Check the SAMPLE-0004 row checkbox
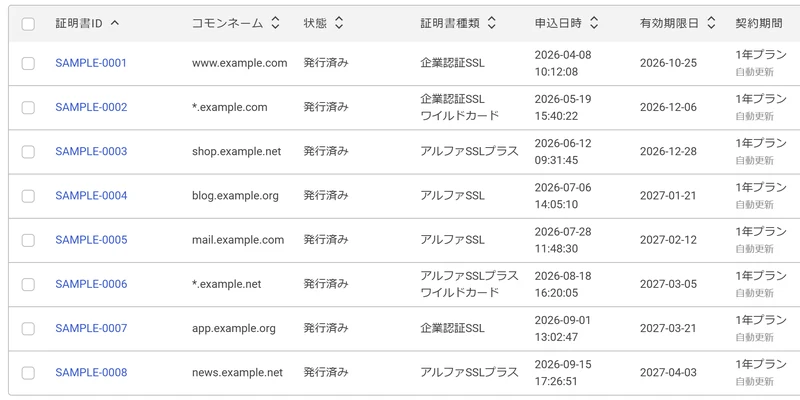This screenshot has height=400, width=800. 28,196
